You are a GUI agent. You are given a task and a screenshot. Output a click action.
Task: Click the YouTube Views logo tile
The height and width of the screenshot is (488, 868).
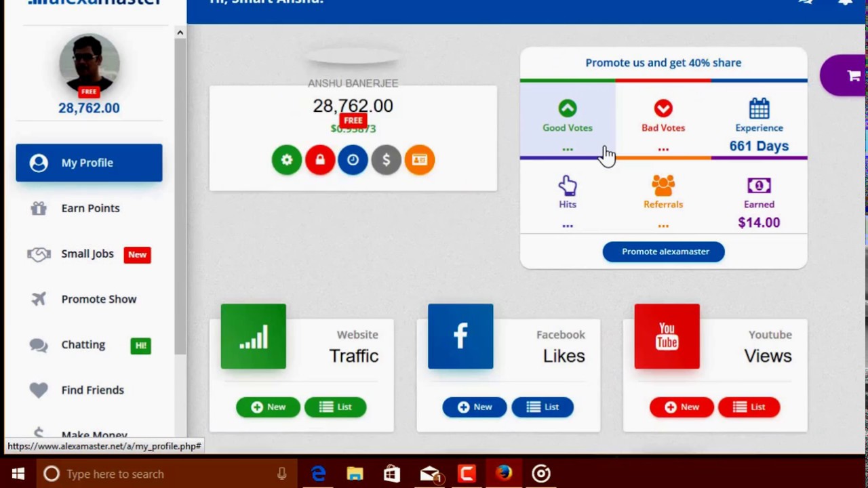pyautogui.click(x=667, y=336)
